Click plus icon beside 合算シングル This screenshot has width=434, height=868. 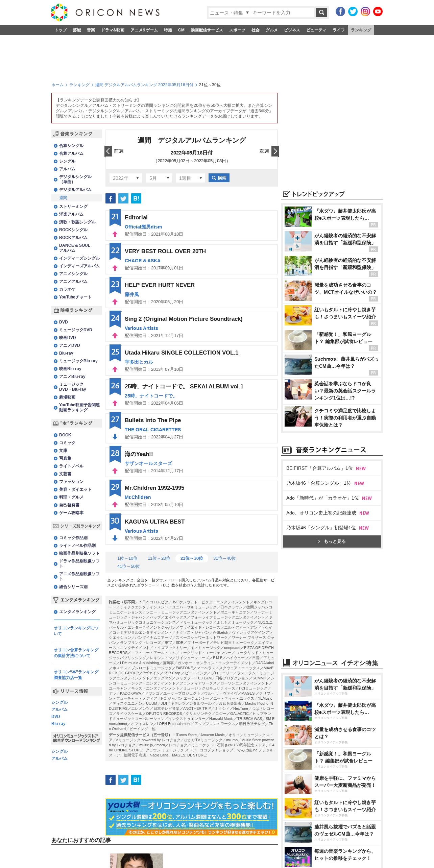tap(55, 146)
